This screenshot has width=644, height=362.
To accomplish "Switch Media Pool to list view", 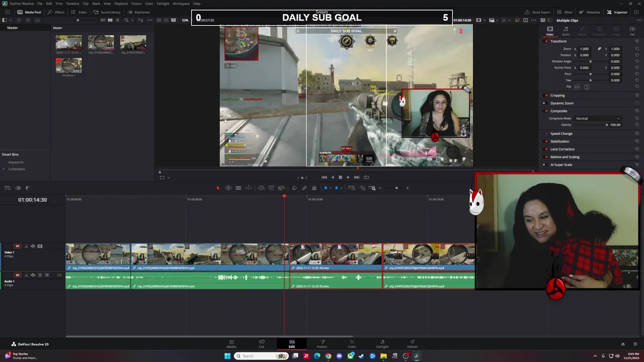I will pyautogui.click(x=117, y=20).
